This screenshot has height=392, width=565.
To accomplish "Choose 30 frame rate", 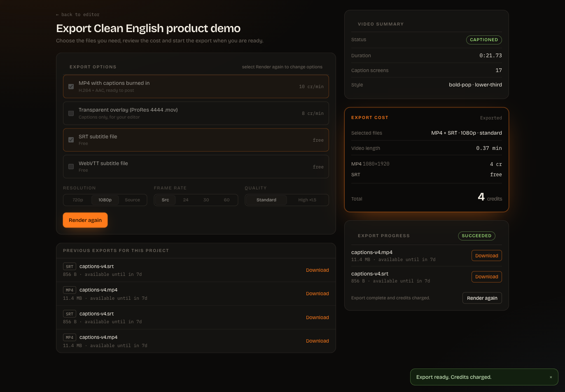I will coord(206,200).
